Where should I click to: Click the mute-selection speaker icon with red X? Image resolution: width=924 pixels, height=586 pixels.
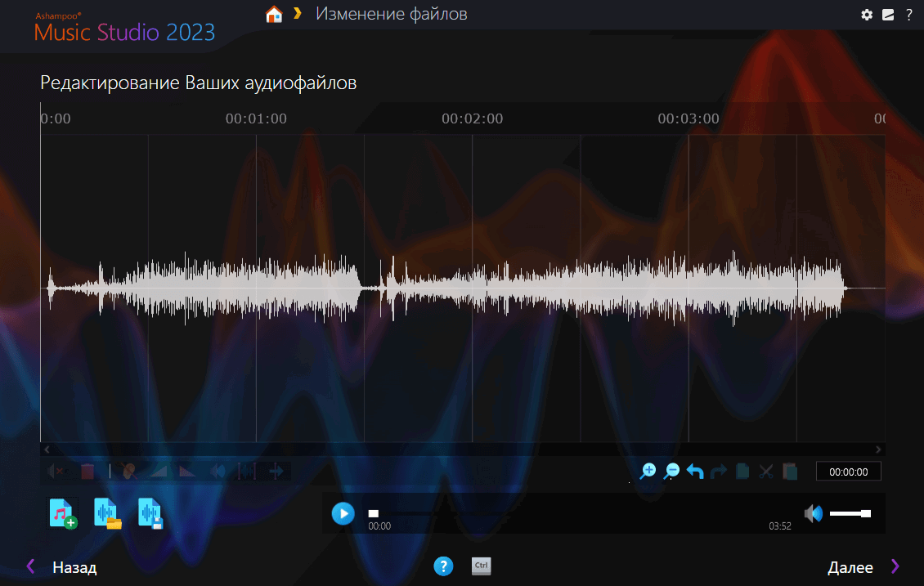(56, 471)
